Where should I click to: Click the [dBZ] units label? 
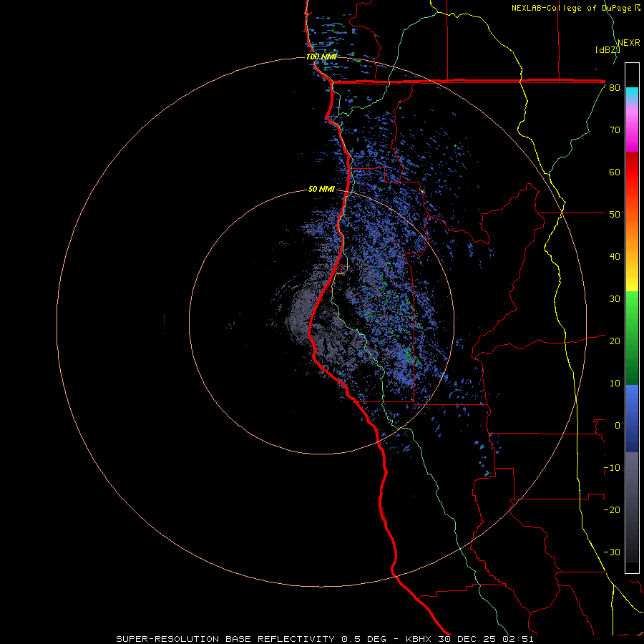[608, 50]
